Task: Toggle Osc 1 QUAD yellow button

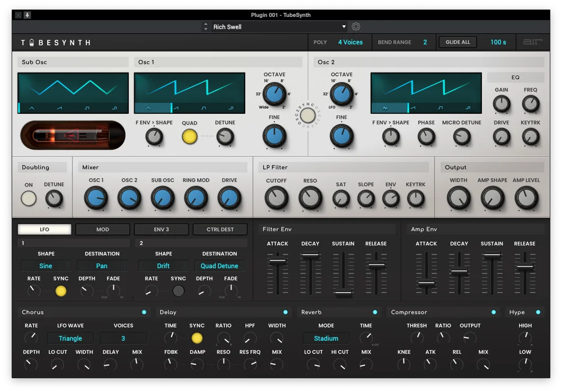Action: [x=190, y=136]
